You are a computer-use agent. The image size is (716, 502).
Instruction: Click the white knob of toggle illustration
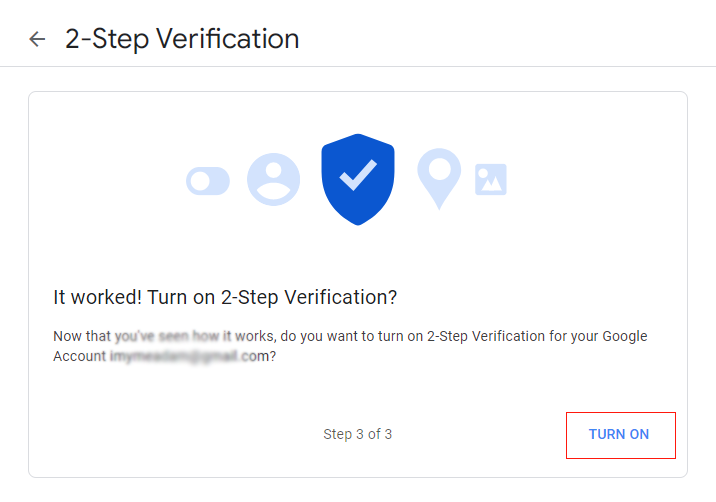click(200, 181)
